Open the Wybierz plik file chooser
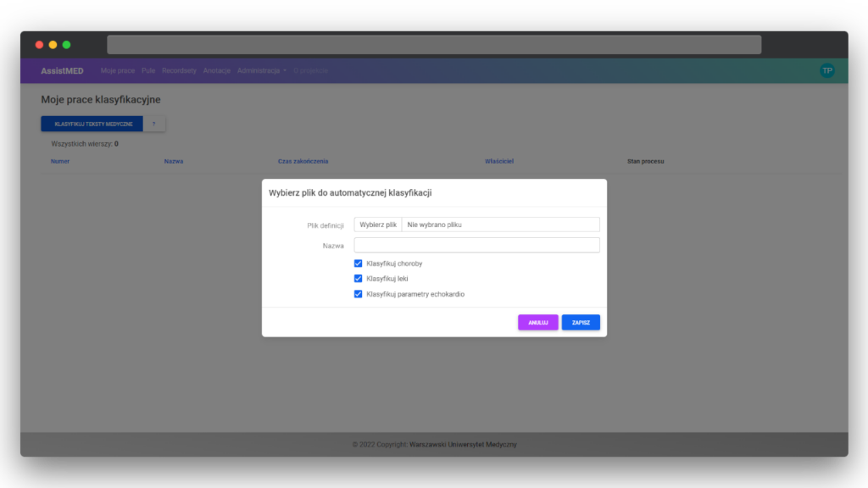868x488 pixels. click(378, 224)
